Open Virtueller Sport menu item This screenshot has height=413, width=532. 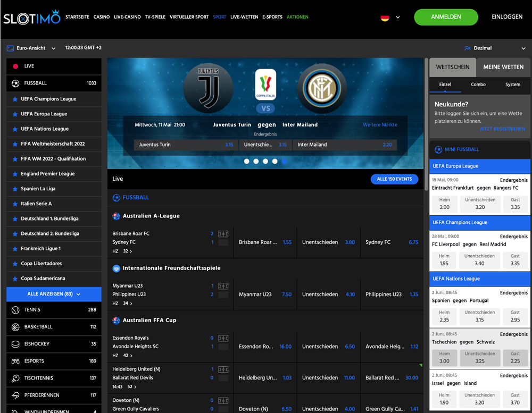(189, 17)
